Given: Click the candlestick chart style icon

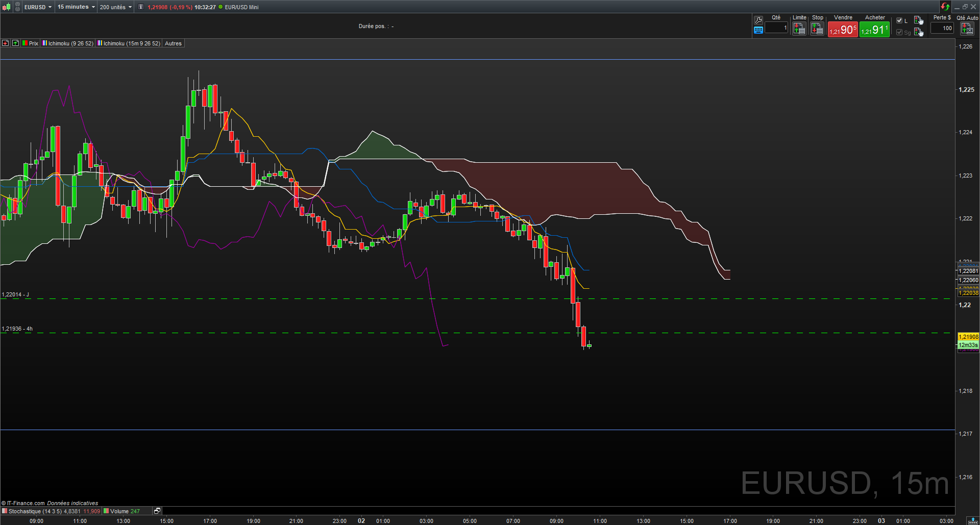Looking at the screenshot, I should point(6,7).
